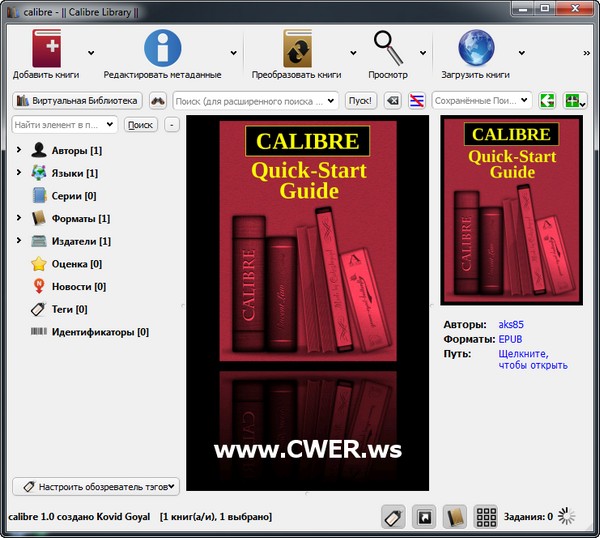The width and height of the screenshot is (600, 538).
Task: Open the aks85 author link
Action: click(511, 325)
